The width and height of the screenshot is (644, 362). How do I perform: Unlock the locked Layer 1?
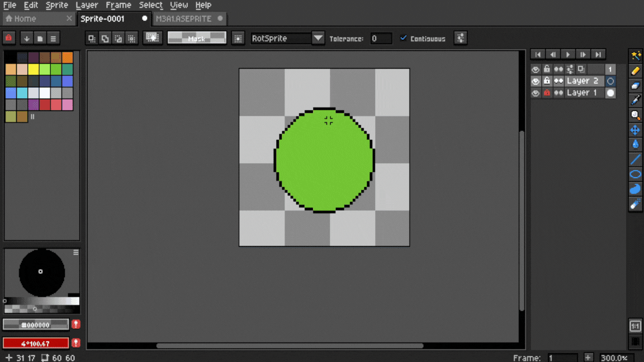[547, 93]
